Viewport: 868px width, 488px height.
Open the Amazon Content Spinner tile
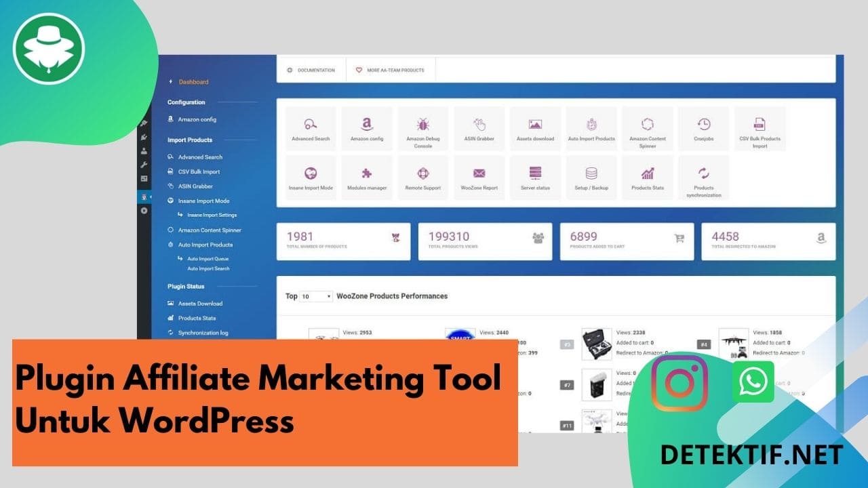coord(648,129)
